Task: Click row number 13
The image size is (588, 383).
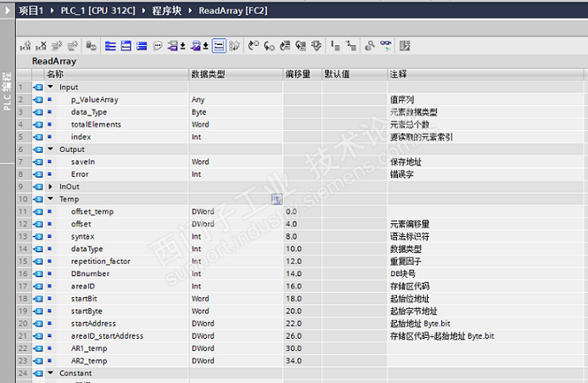Action: pyautogui.click(x=23, y=236)
